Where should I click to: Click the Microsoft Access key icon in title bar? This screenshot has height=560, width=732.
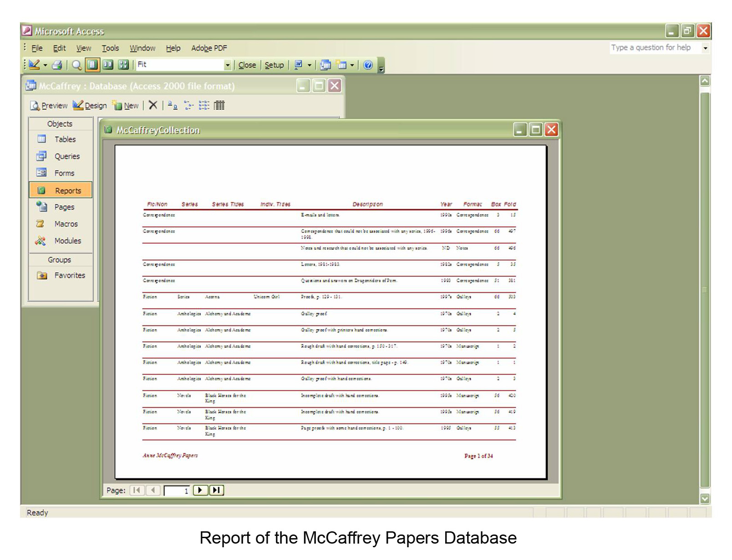tap(27, 31)
